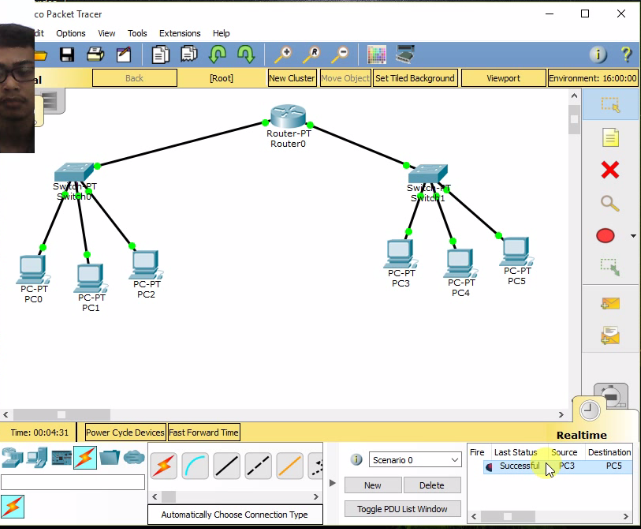Screen dimensions: 641x529
Task: Select the Place Note tool
Action: 610,137
